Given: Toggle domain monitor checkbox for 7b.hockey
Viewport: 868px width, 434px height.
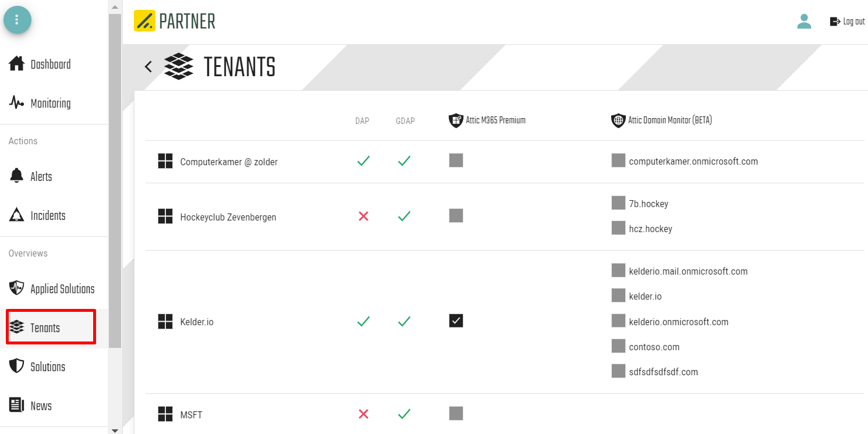Looking at the screenshot, I should tap(618, 203).
